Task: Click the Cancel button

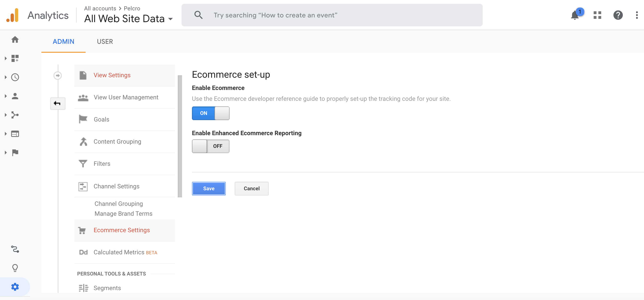Action: [251, 188]
